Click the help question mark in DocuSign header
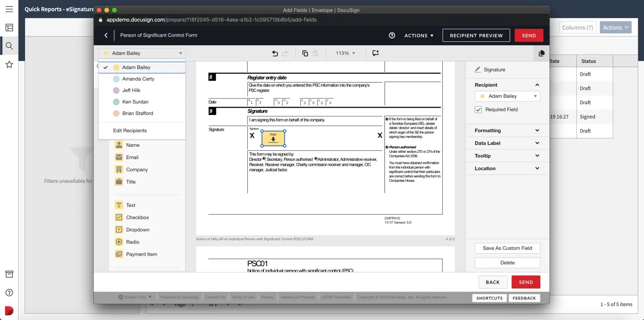Image resolution: width=644 pixels, height=320 pixels. tap(392, 35)
